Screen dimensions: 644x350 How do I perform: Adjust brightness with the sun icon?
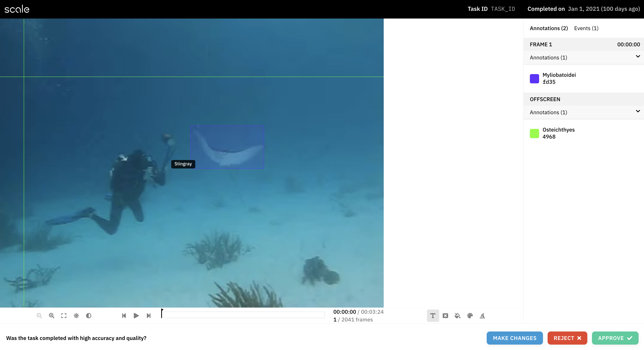[76, 315]
